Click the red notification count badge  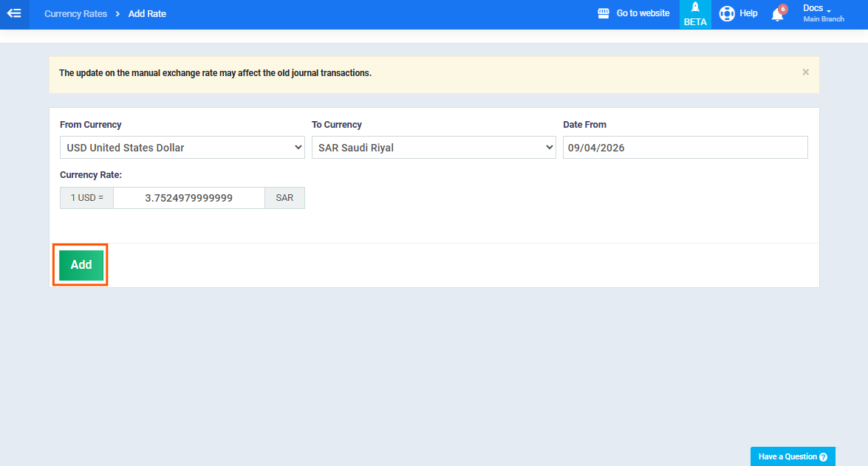[783, 9]
